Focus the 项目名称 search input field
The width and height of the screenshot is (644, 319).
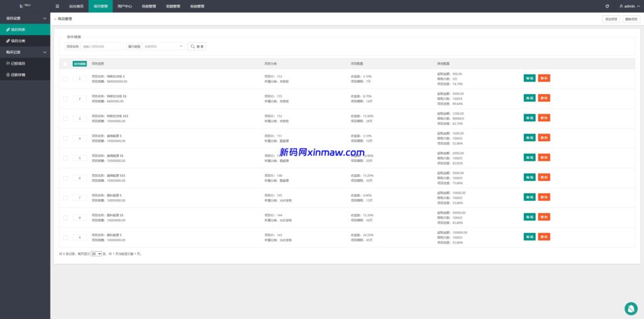point(102,46)
